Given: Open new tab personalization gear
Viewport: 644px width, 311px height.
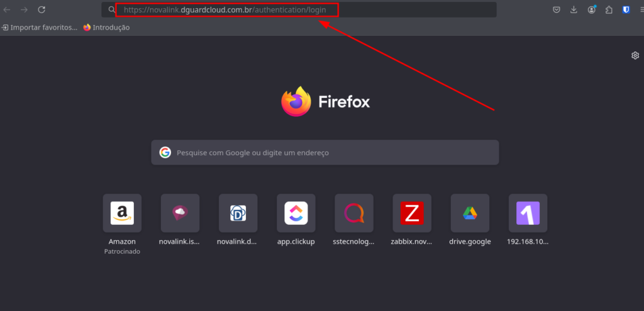Looking at the screenshot, I should pos(635,55).
